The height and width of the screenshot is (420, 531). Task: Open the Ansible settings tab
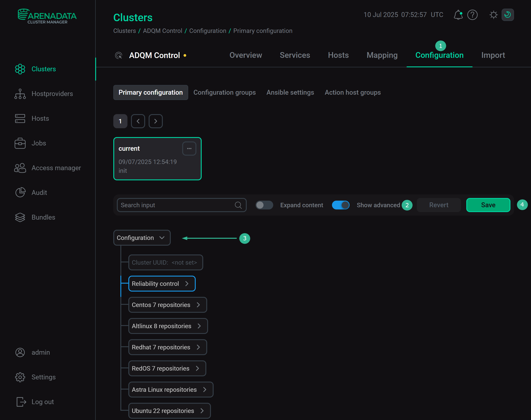coord(290,92)
